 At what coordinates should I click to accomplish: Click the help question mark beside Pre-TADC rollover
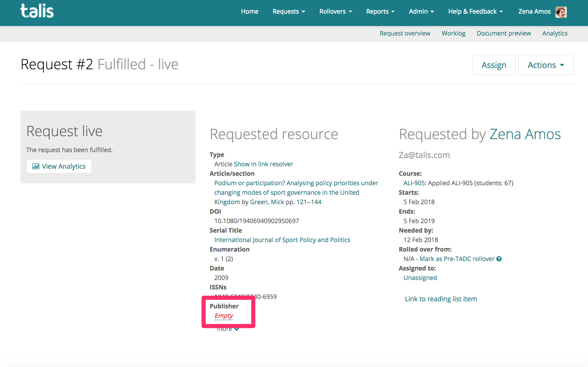tap(500, 259)
